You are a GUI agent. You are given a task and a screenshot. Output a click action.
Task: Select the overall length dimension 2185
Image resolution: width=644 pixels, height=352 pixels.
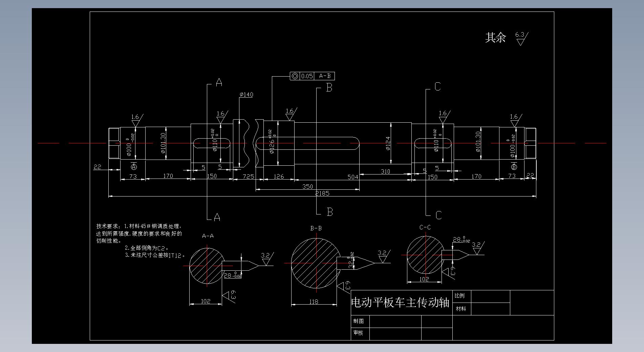[x=322, y=193]
